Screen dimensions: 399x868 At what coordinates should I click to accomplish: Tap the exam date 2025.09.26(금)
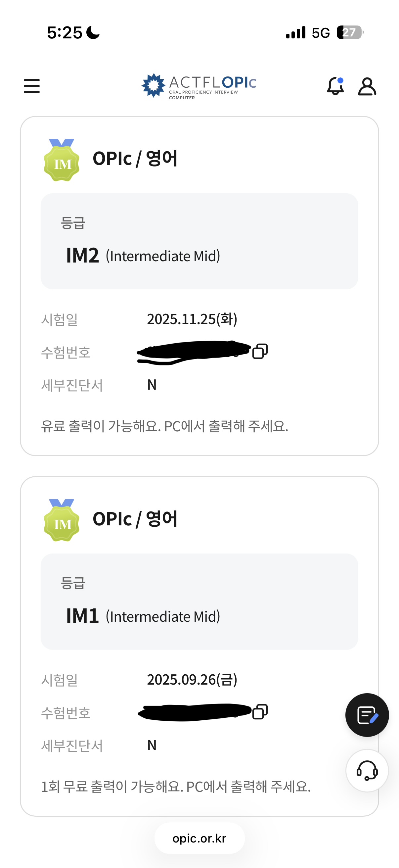tap(192, 680)
